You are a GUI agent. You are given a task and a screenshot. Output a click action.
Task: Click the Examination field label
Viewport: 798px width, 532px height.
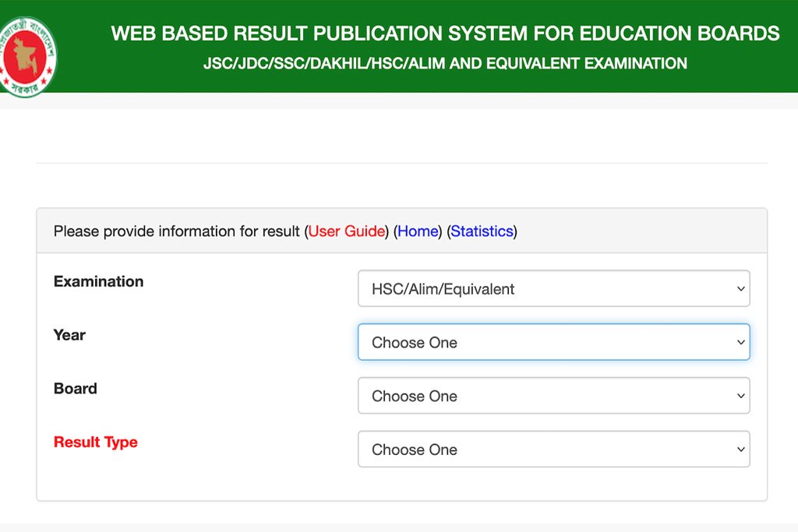click(x=98, y=282)
